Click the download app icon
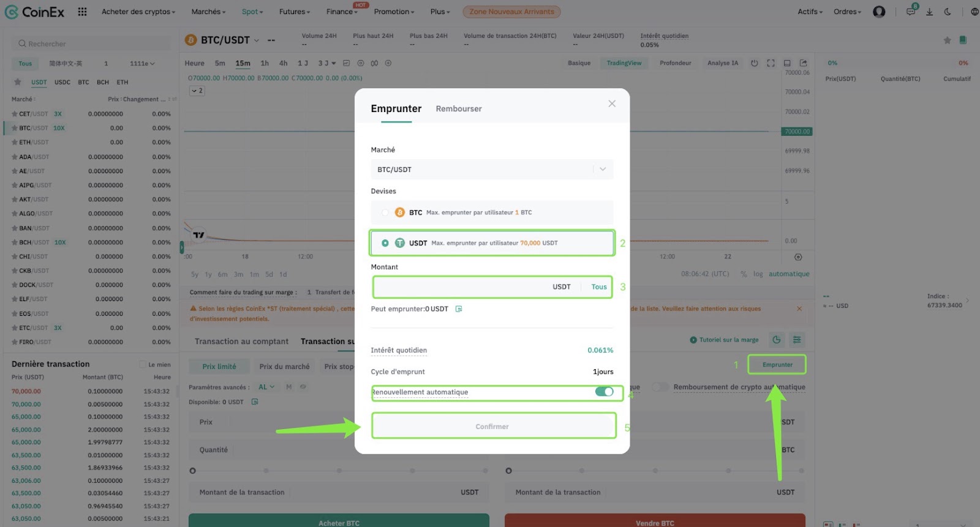This screenshot has height=527, width=980. (x=929, y=12)
